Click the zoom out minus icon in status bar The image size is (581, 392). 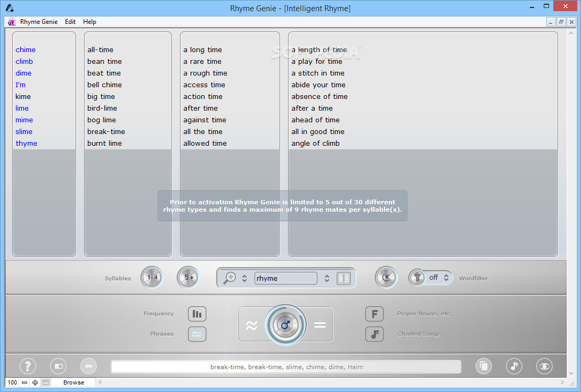point(24,382)
